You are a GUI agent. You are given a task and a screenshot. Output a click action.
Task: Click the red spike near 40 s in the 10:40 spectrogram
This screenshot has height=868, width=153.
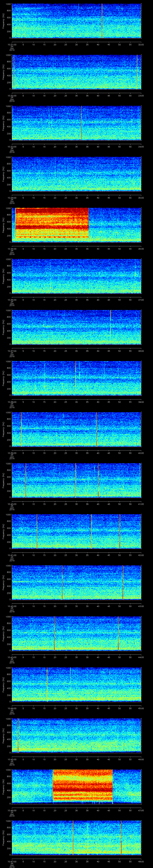pos(98,480)
